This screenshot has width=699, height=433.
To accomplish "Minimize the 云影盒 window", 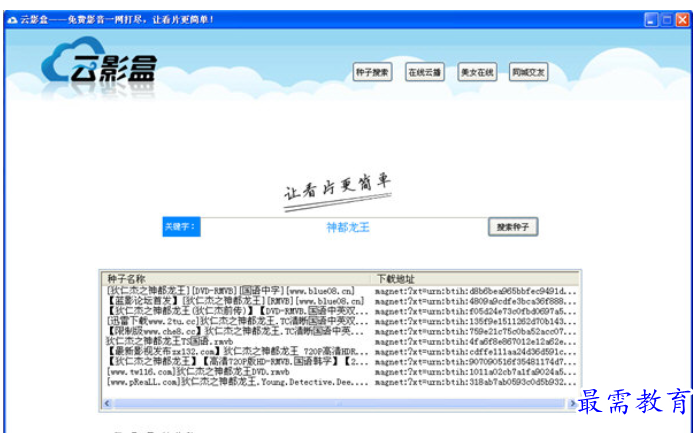I will [x=651, y=20].
